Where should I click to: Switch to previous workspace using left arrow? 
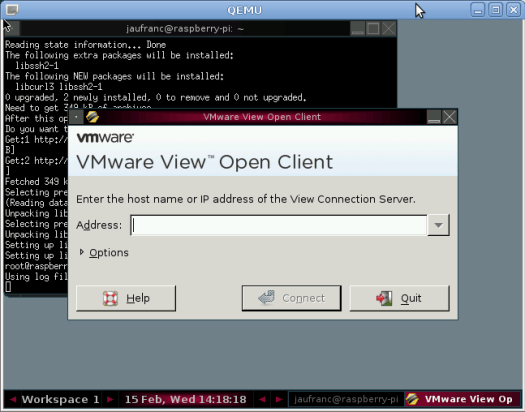pos(13,399)
